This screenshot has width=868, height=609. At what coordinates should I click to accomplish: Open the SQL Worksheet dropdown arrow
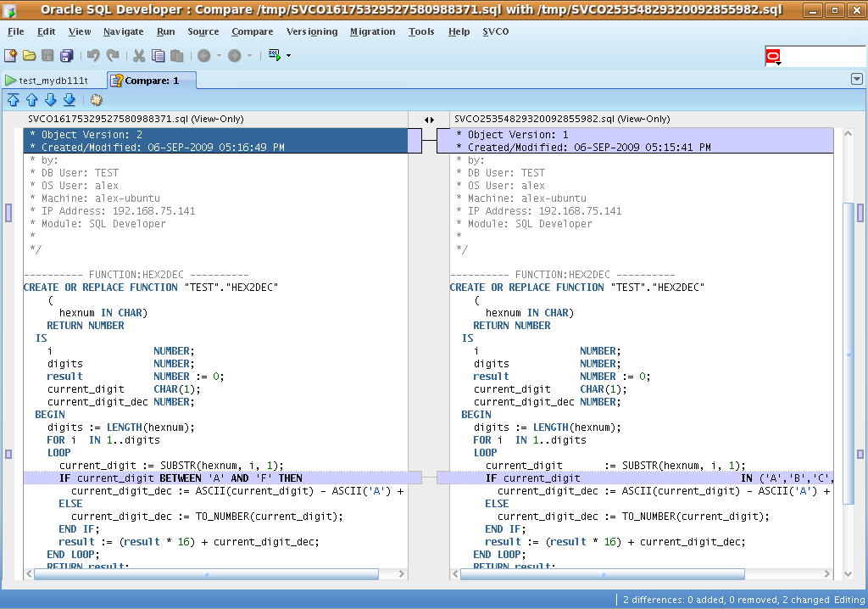(289, 56)
